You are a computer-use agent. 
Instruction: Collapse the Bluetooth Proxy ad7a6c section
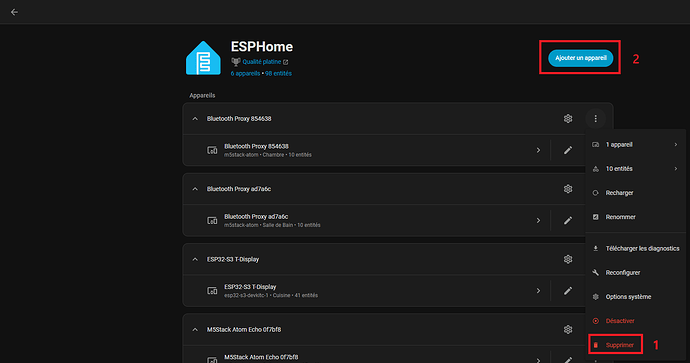click(x=195, y=189)
